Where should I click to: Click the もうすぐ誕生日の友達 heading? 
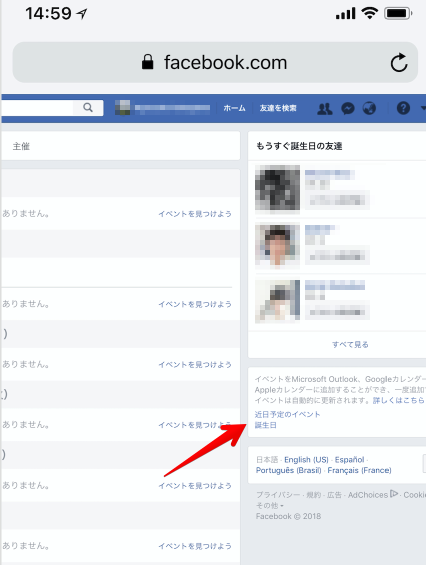click(x=299, y=146)
